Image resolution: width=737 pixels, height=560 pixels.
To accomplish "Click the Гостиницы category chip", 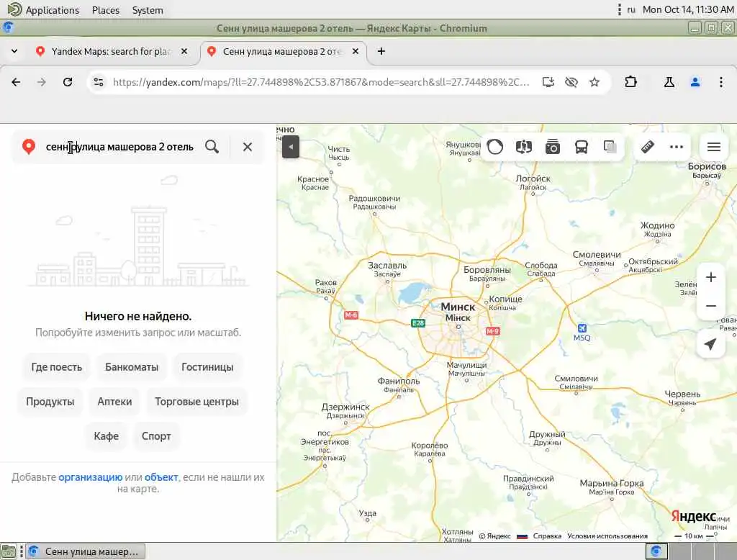I will pyautogui.click(x=207, y=367).
